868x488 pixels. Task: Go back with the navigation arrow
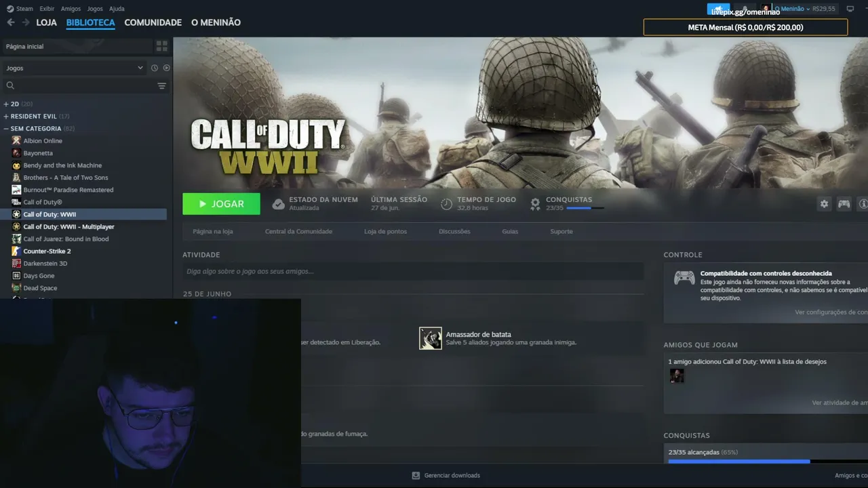(10, 22)
